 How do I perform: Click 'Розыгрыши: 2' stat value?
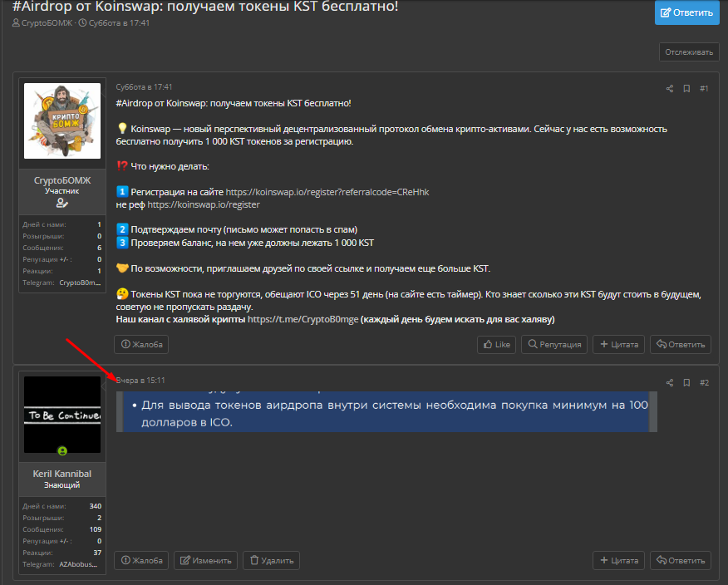coord(100,518)
